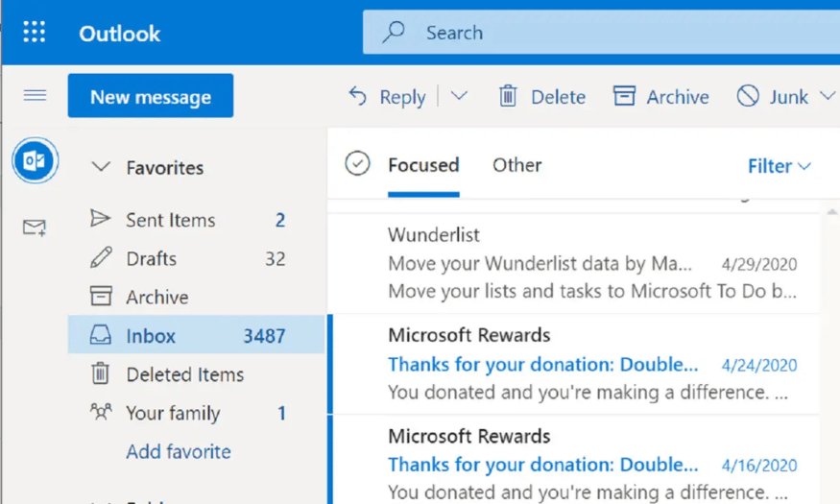
Task: Open the Your family group
Action: 196,413
